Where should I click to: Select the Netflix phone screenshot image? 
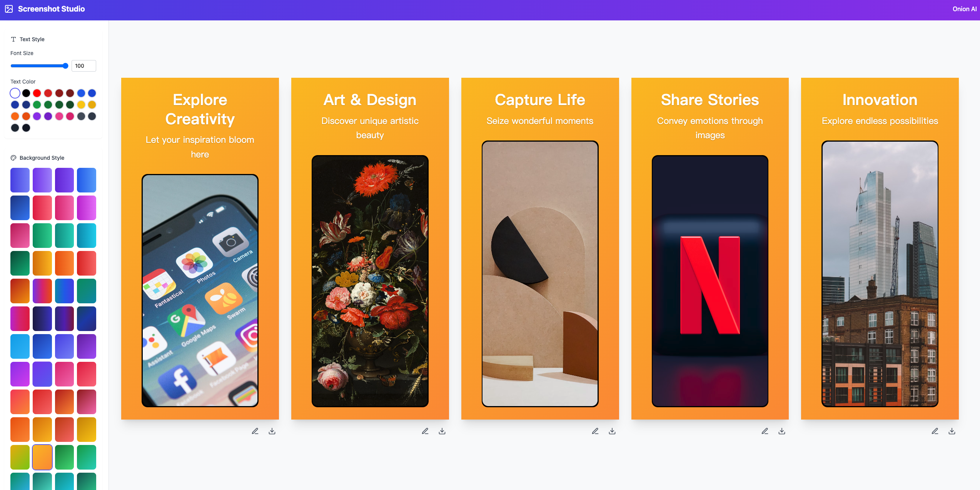click(x=710, y=281)
